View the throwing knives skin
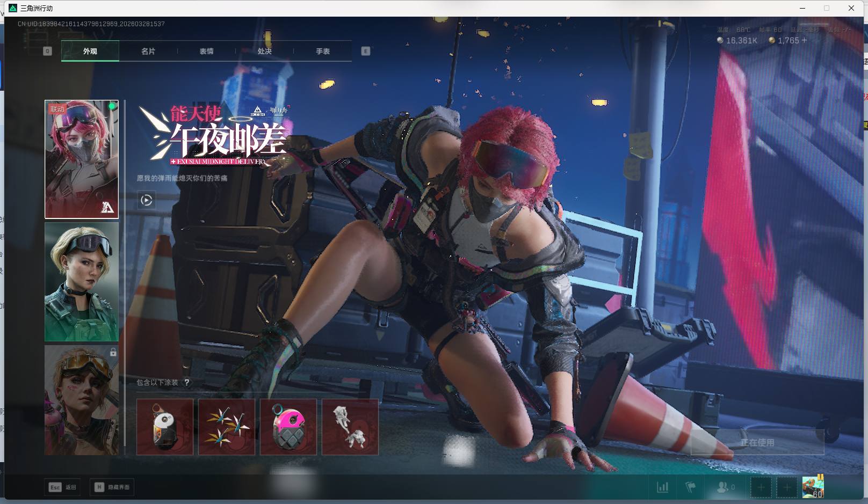 [x=227, y=427]
